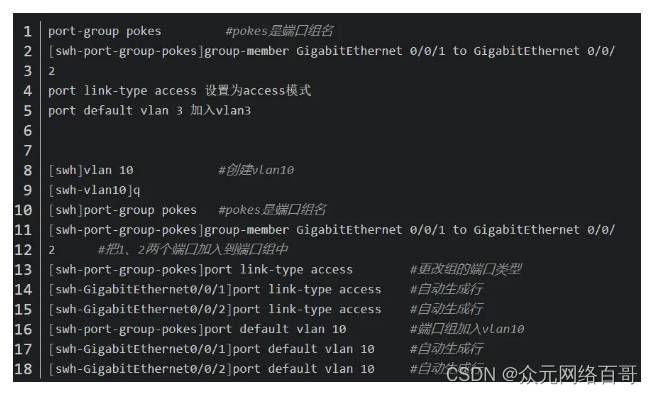
Task: Click the comment '#创建vlan10' on line 8
Action: pos(256,170)
